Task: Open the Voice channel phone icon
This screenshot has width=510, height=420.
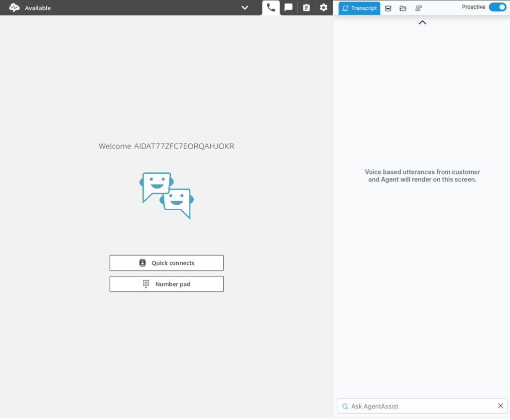Action: [271, 7]
